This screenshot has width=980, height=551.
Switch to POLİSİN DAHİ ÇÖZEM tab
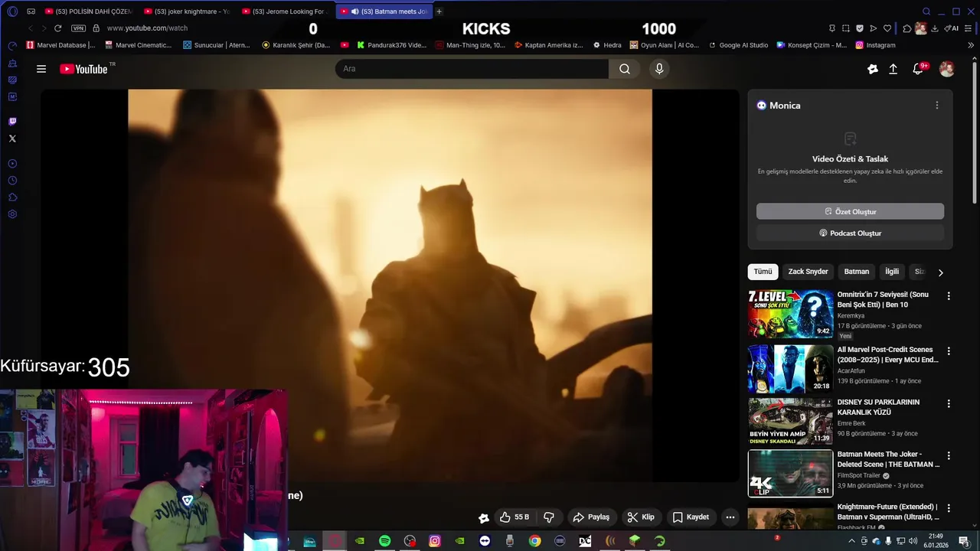tap(89, 11)
